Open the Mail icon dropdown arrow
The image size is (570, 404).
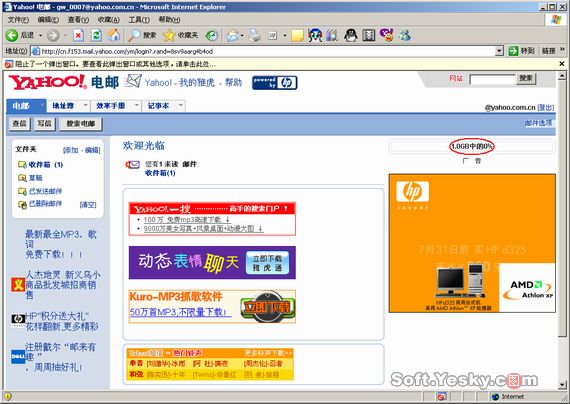(242, 35)
